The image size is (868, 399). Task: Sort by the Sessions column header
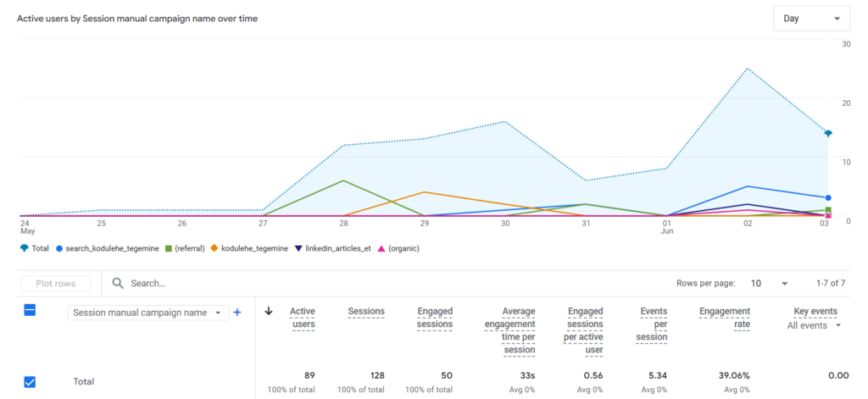click(x=366, y=312)
